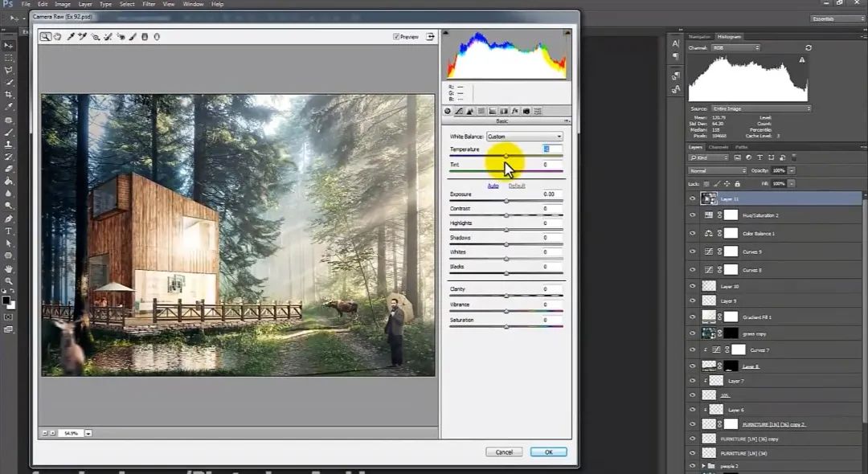Open the Filter menu
Screen dimensions: 868x474
[x=149, y=4]
